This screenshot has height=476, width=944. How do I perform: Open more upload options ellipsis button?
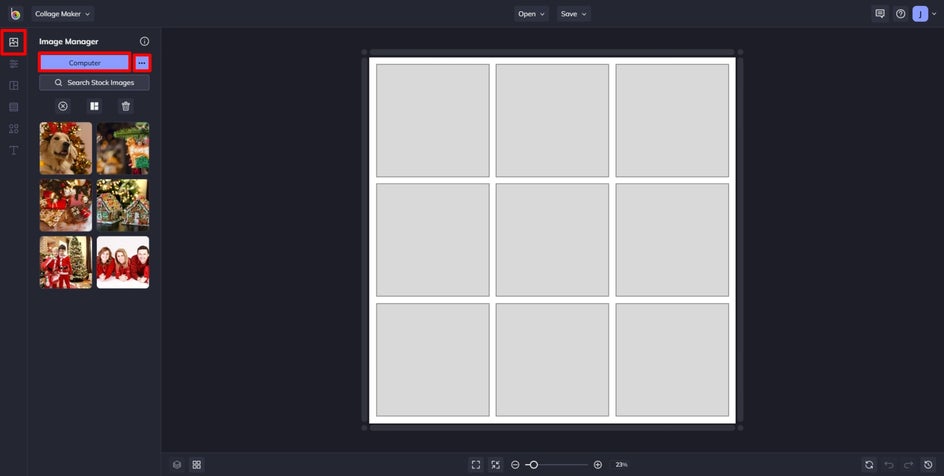pyautogui.click(x=141, y=63)
